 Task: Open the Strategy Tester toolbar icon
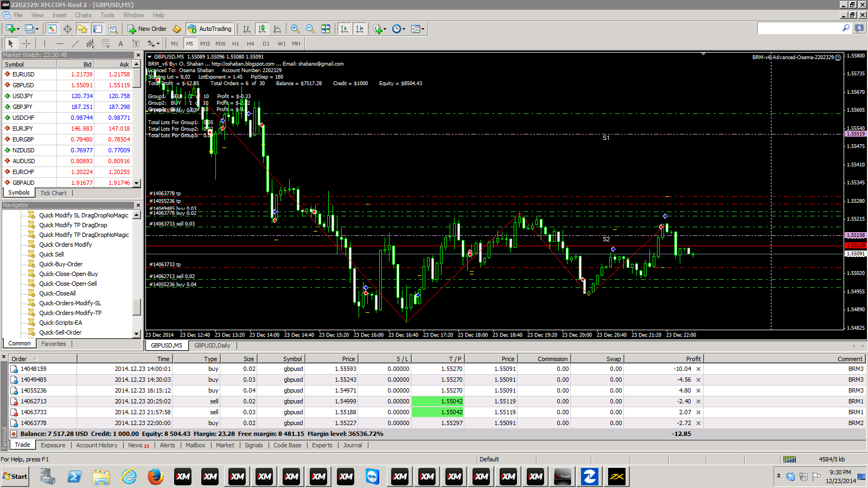[x=113, y=29]
